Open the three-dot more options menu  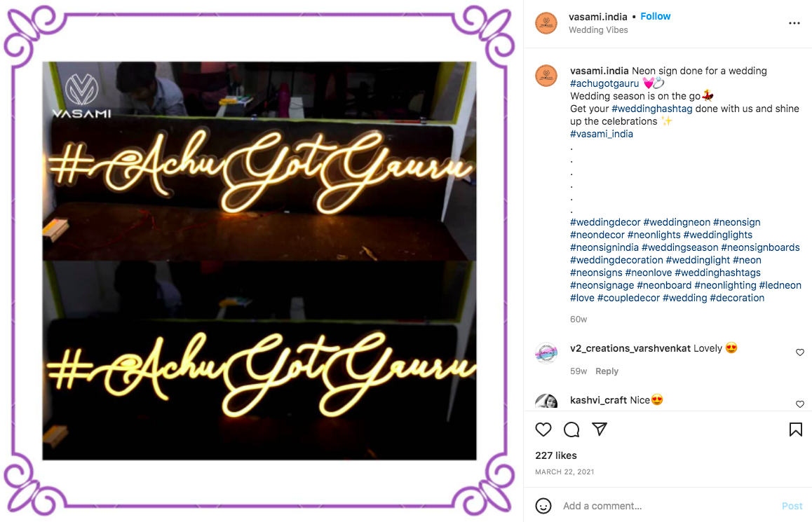[794, 23]
